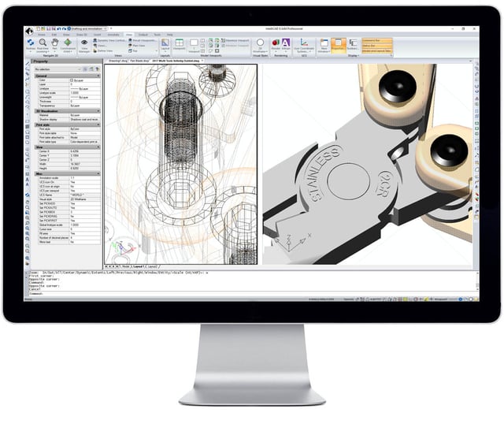The height and width of the screenshot is (431, 504).
Task: Expand the 2D Wireframe visual style dropdown
Action: point(260,48)
